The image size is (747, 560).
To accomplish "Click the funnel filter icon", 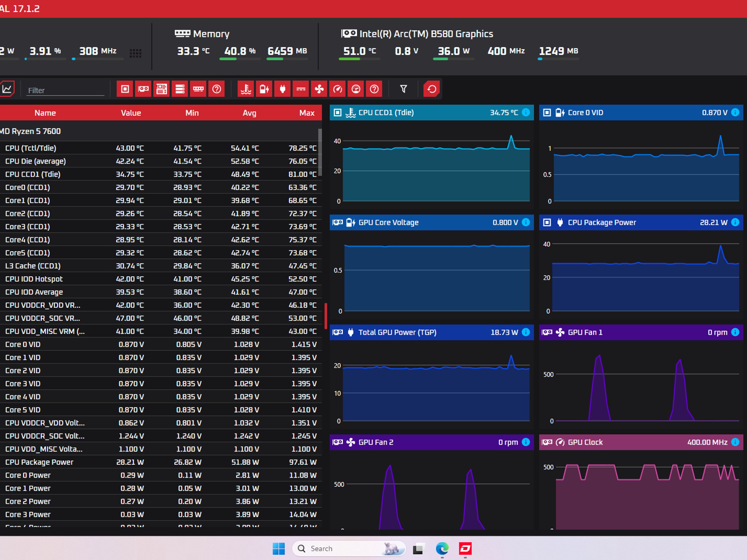I will click(x=403, y=89).
